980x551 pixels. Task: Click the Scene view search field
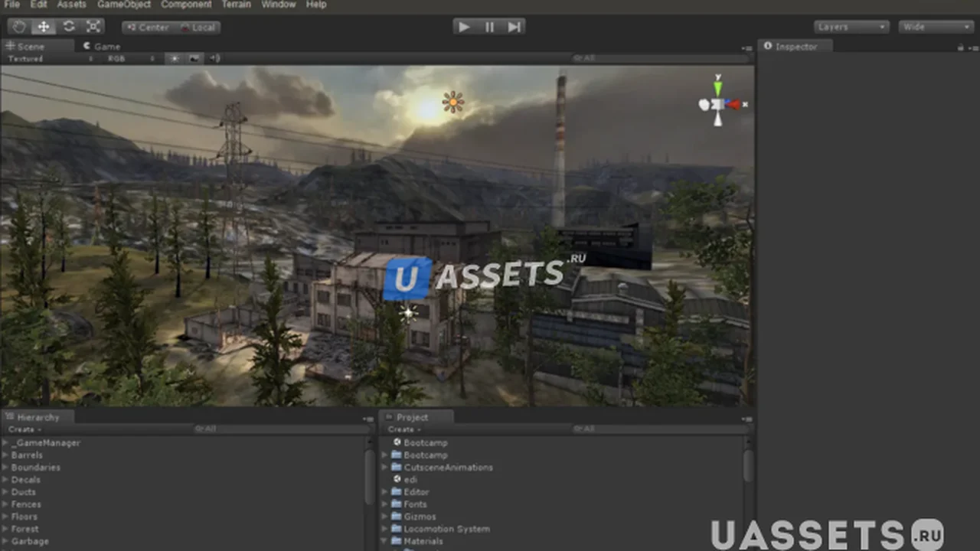(x=660, y=58)
